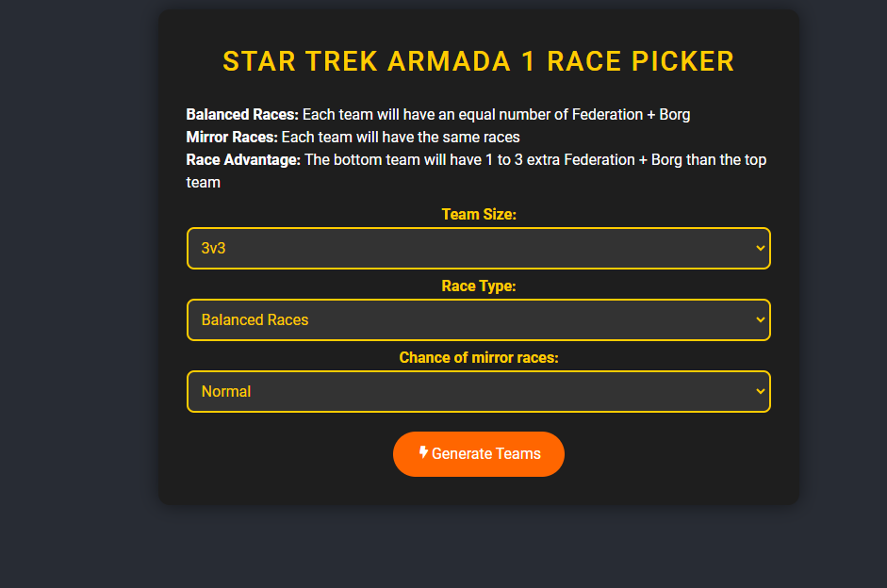The image size is (887, 588).
Task: Click the bold "Mirror Races:" description term
Action: [232, 137]
